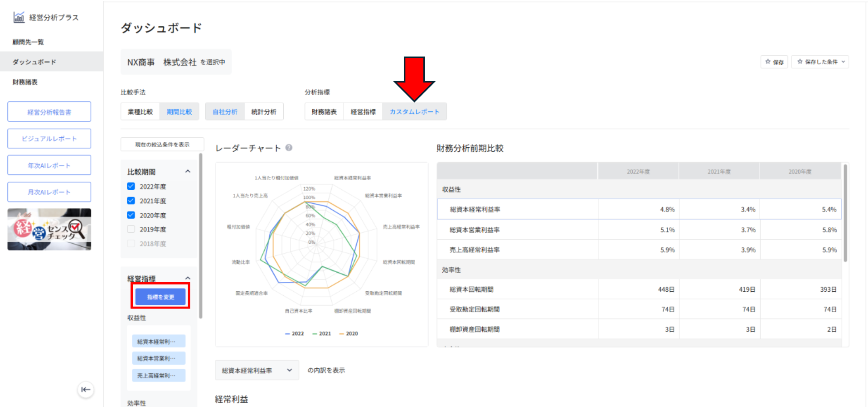Open the 経営分析報告書 report
This screenshot has width=868, height=414.
click(x=49, y=112)
